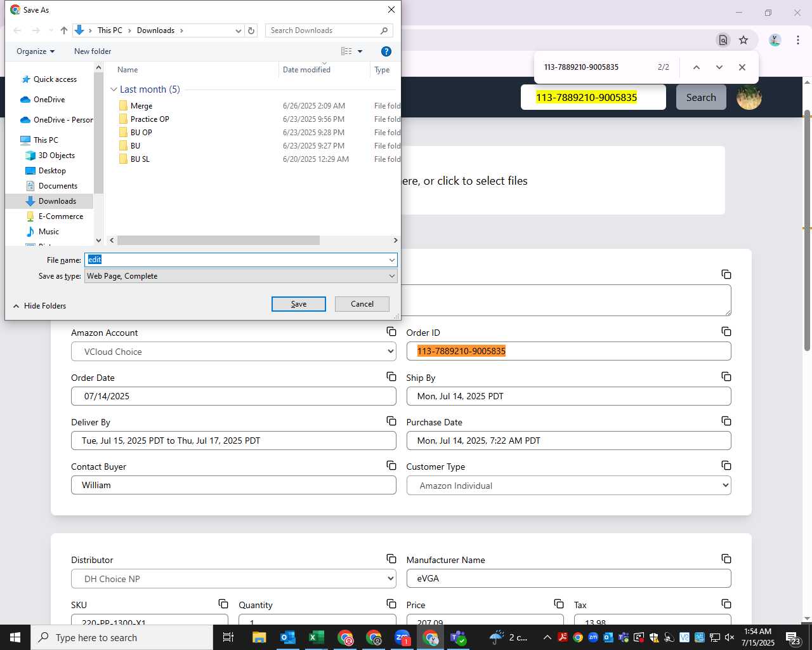Expand the File name history dropdown arrow
This screenshot has width=812, height=650.
coord(392,260)
